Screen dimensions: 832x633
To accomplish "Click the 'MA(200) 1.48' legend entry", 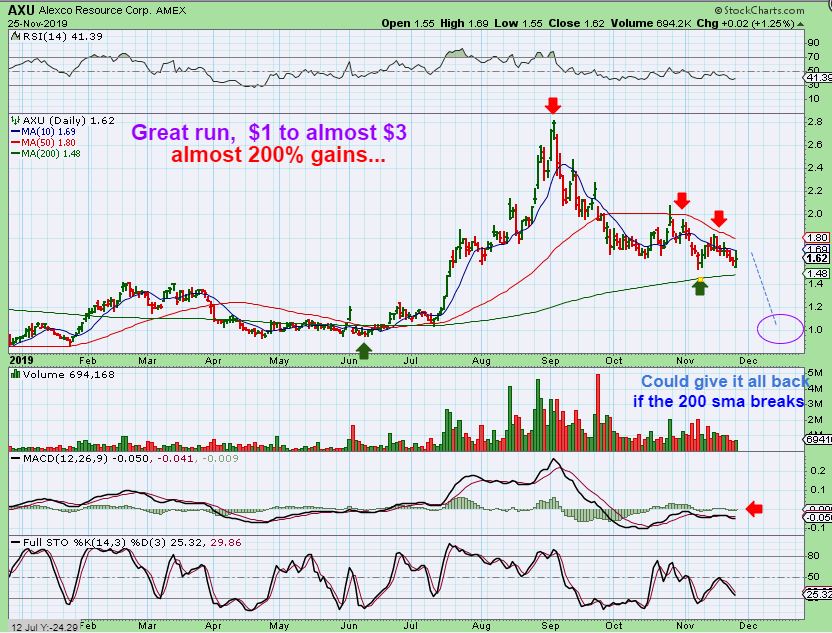I will [x=51, y=154].
